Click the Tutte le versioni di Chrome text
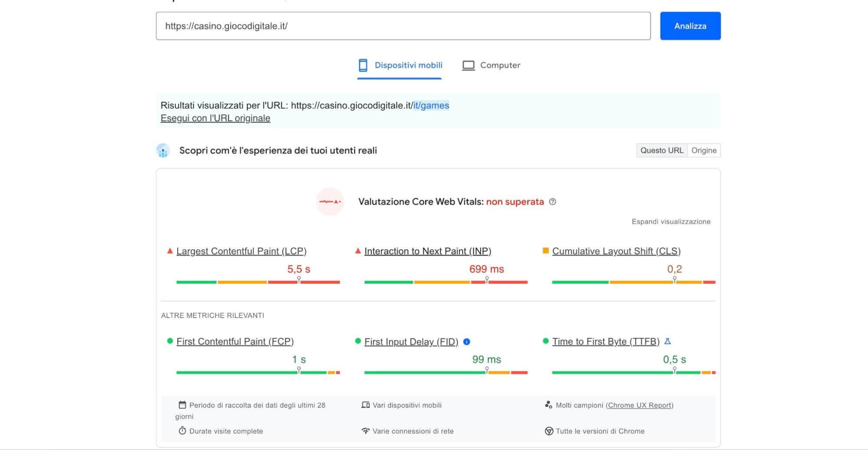868x450 pixels. click(600, 431)
